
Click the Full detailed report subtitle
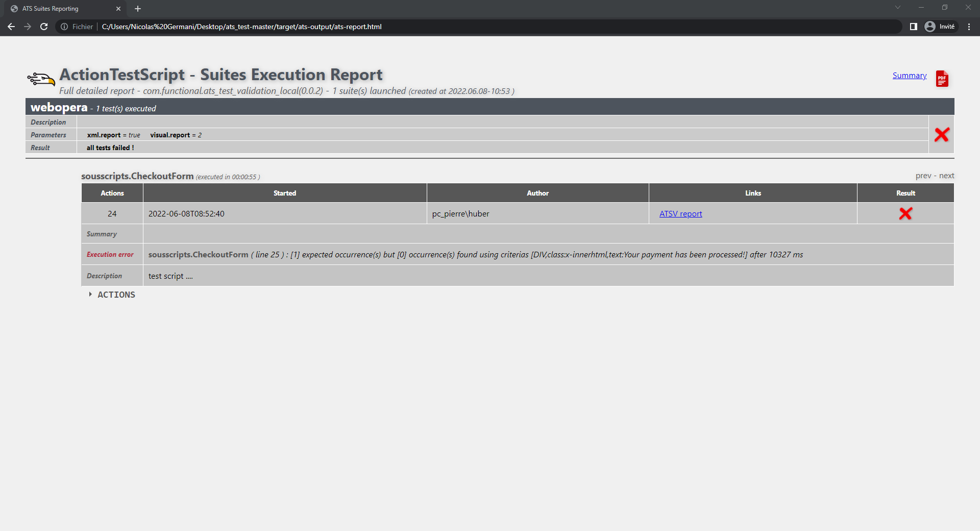click(287, 91)
